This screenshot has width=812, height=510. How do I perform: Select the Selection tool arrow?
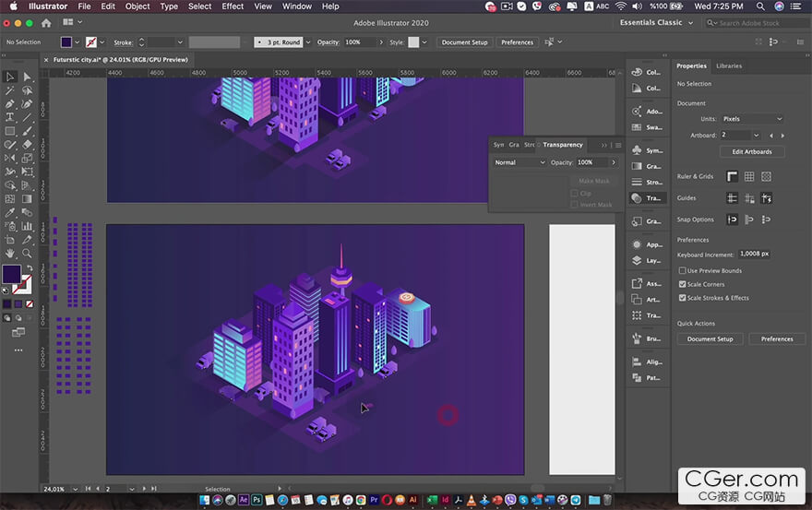[x=10, y=77]
